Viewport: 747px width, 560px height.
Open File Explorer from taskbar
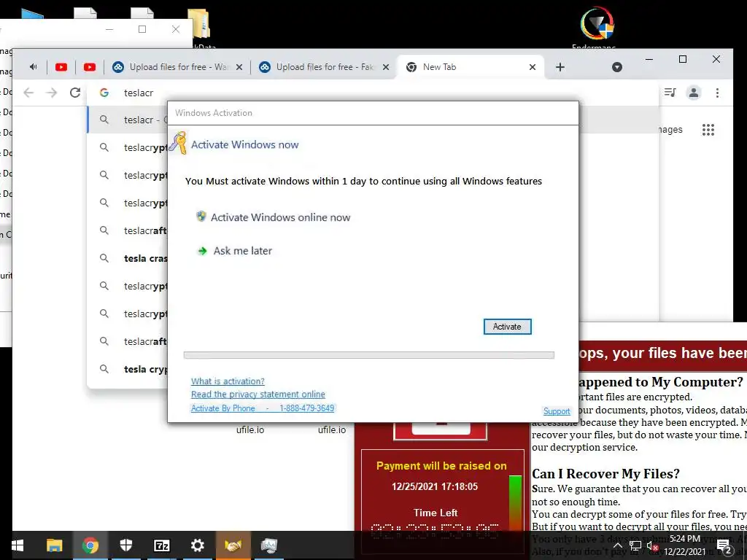click(54, 545)
